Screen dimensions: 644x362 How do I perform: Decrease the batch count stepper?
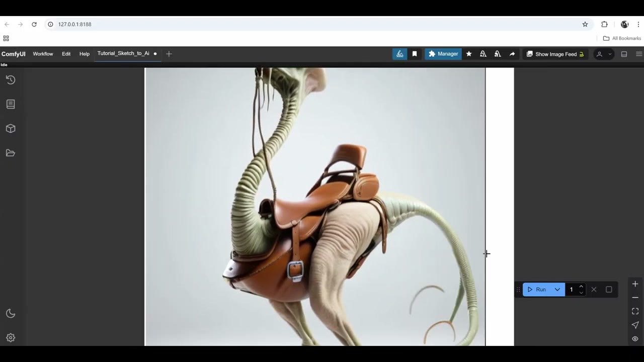pos(581,293)
